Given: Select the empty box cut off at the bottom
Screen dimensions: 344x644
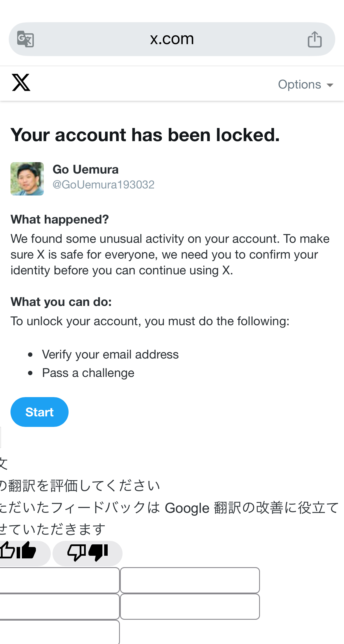Looking at the screenshot, I should click(x=60, y=632).
